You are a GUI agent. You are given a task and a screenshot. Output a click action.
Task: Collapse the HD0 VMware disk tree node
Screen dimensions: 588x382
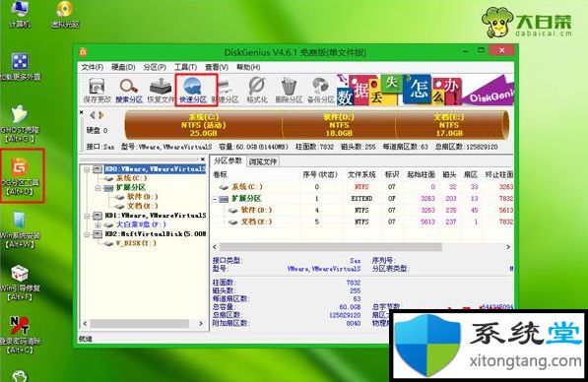click(x=87, y=169)
